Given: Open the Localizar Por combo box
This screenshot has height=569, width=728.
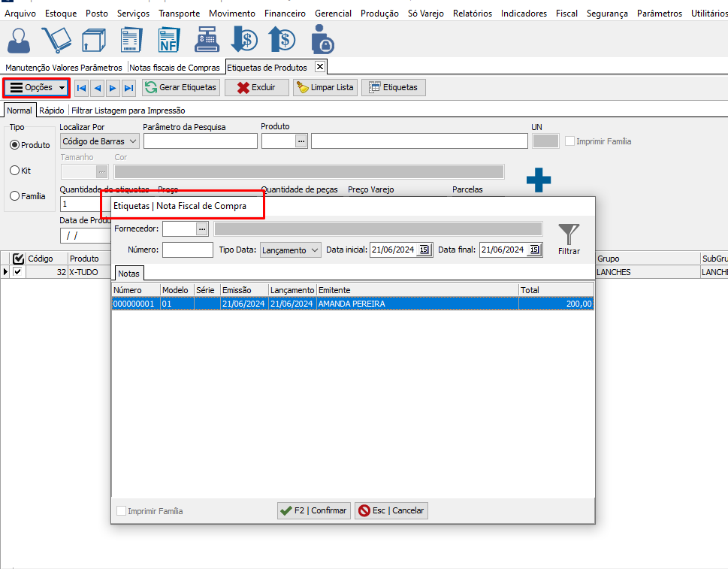Looking at the screenshot, I should pos(99,141).
